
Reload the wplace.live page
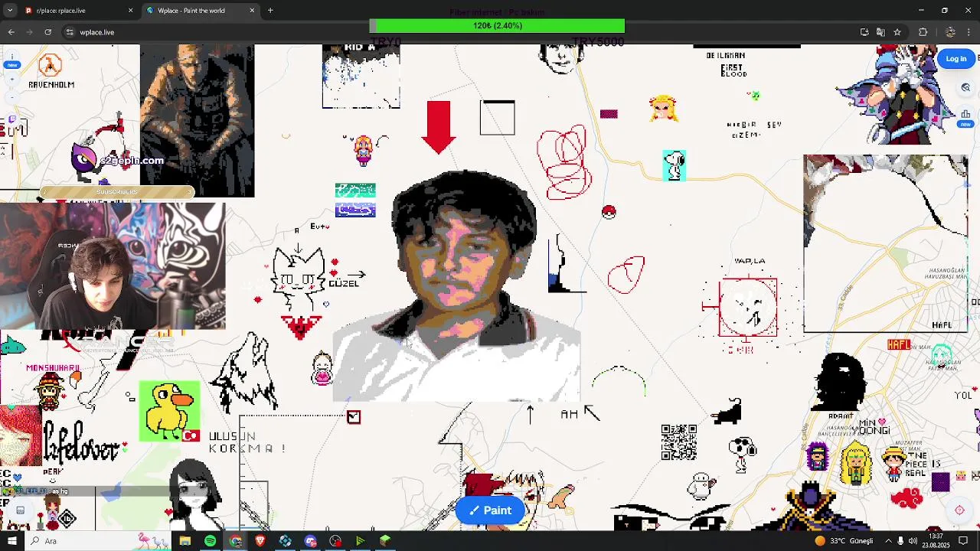click(47, 32)
